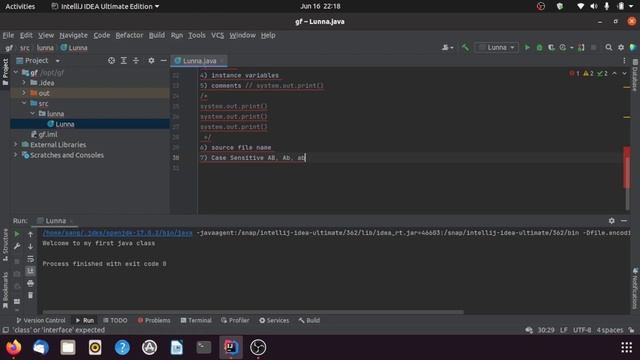Open the TODO tool window
Screen dimensions: 640x360
(x=115, y=320)
